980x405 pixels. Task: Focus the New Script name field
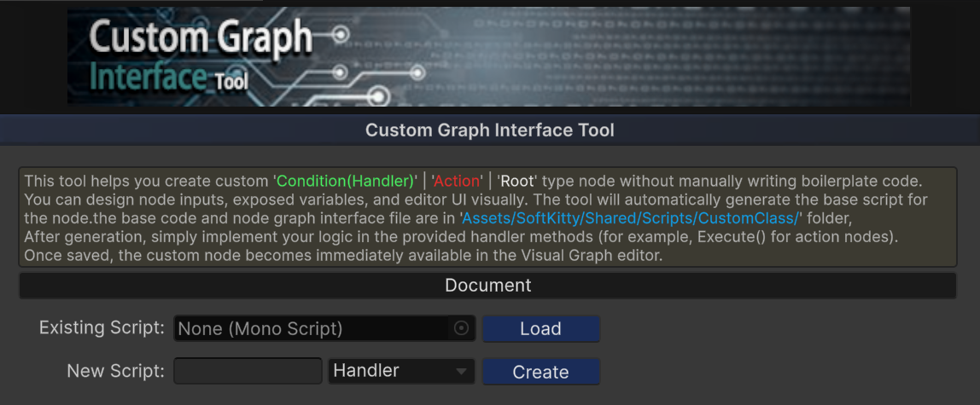pos(248,371)
